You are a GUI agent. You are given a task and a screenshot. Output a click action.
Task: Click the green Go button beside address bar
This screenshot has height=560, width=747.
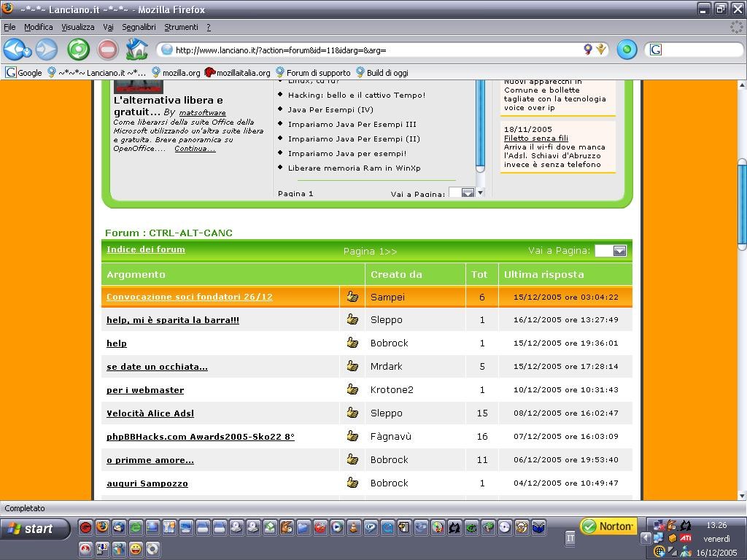(627, 50)
